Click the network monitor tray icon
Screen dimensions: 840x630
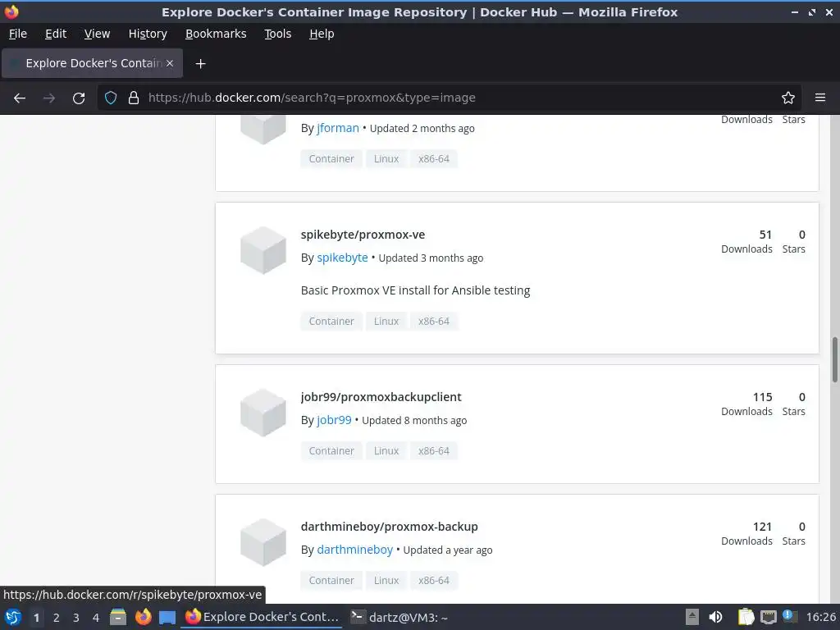click(x=768, y=617)
